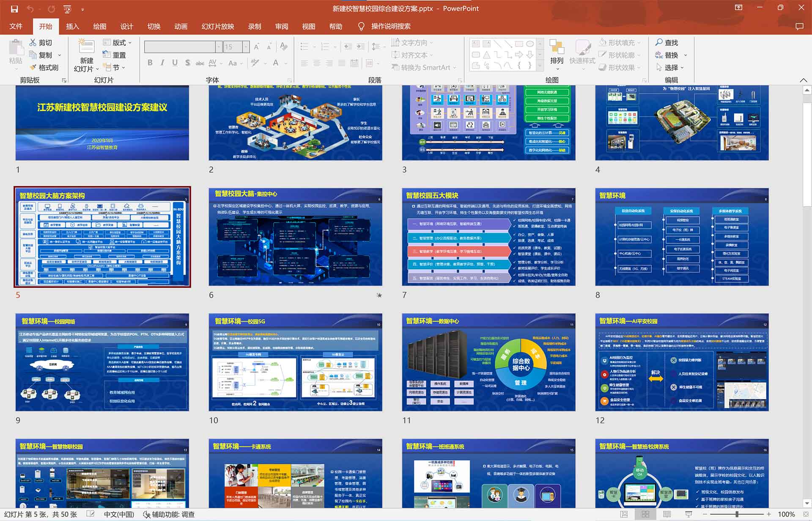
Task: Open the 节 section dropdown
Action: (123, 68)
